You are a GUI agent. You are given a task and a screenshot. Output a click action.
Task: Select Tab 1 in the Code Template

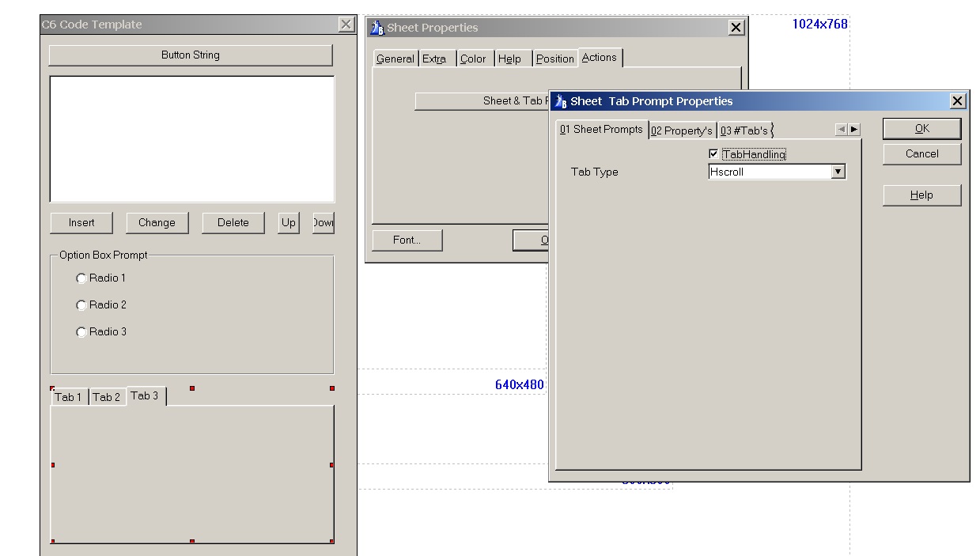[68, 397]
